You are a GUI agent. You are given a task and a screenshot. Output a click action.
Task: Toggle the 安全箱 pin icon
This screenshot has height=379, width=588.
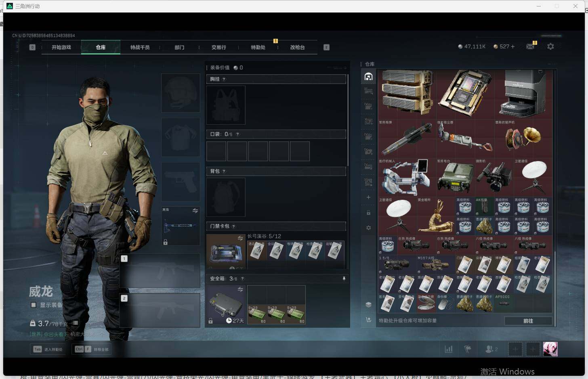pos(344,278)
